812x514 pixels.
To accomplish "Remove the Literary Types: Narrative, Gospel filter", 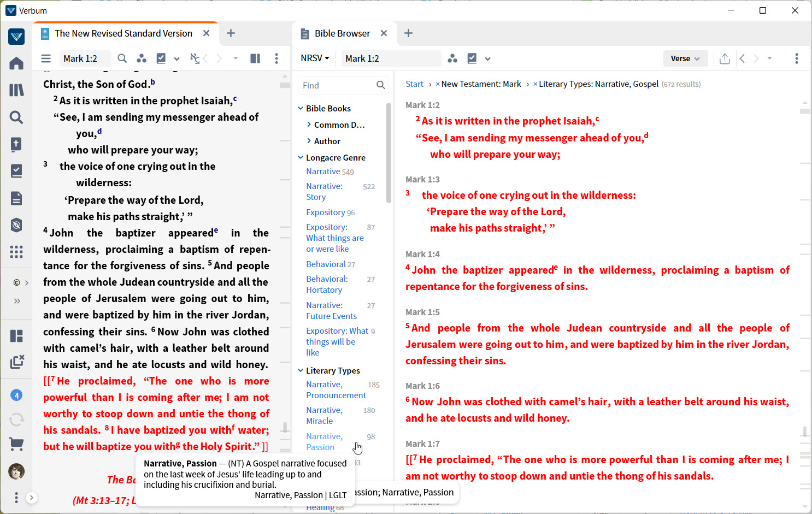I will coord(536,84).
